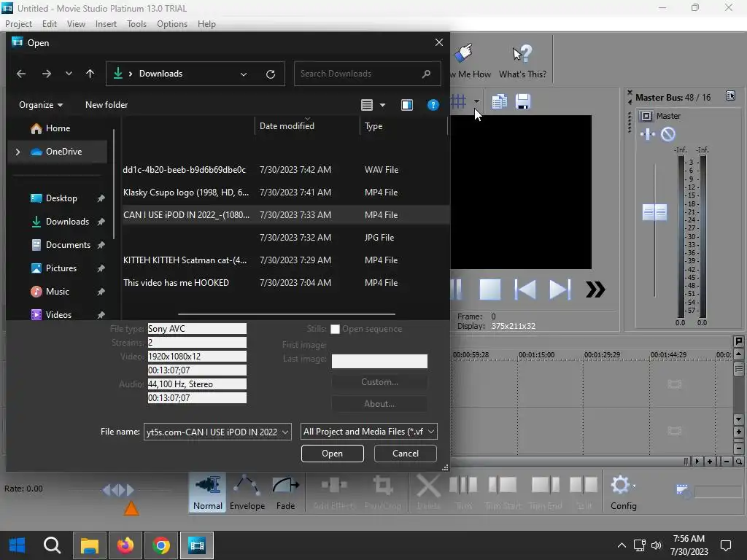Open the Edit menu
The width and height of the screenshot is (747, 560).
[49, 24]
